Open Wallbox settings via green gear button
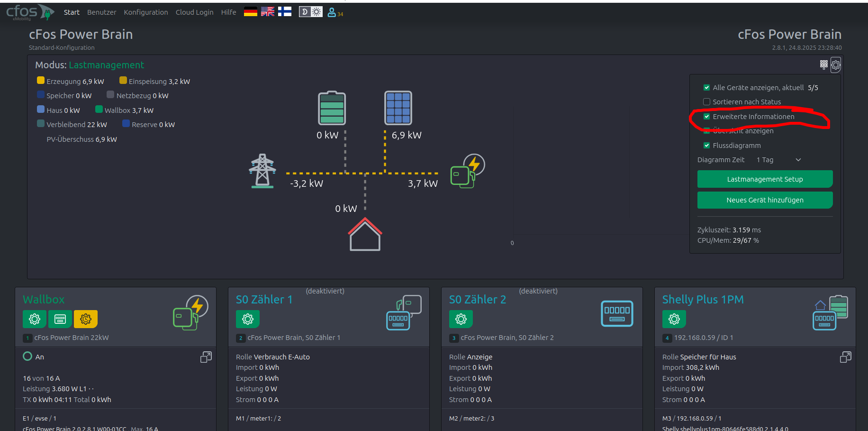 click(35, 319)
